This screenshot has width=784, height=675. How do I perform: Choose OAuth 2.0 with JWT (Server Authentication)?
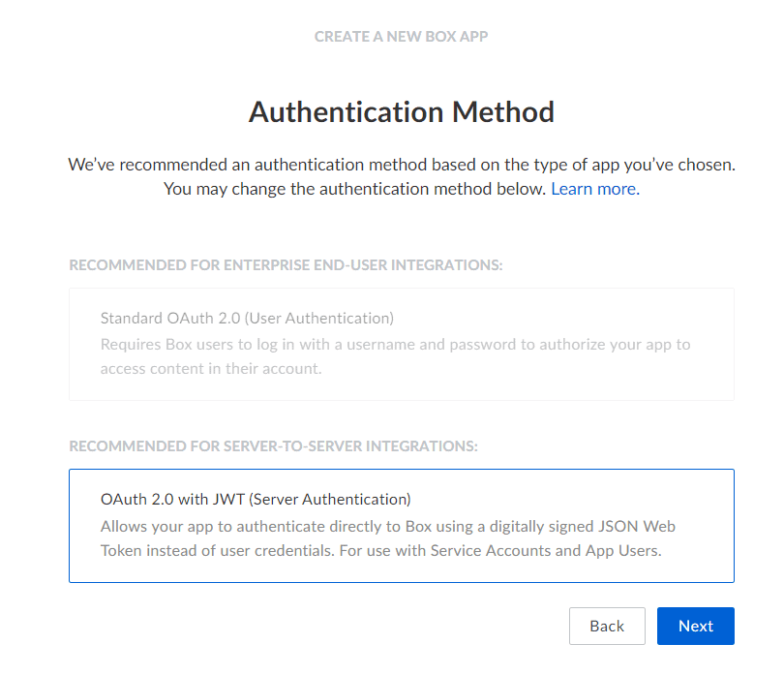point(402,526)
